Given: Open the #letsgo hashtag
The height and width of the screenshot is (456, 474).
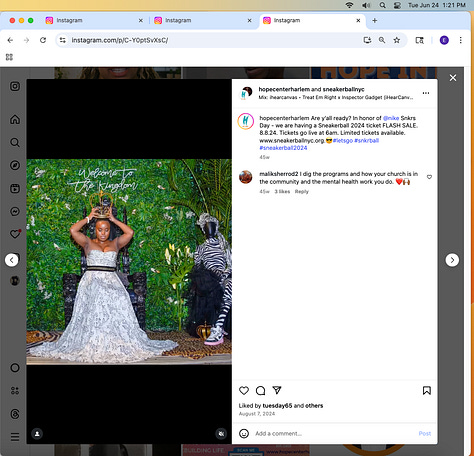Looking at the screenshot, I should point(343,140).
